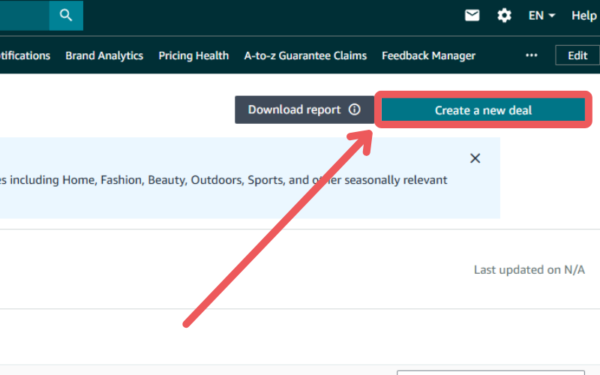This screenshot has width=600, height=375.
Task: Go to the Notifications menu item
Action: click(25, 56)
